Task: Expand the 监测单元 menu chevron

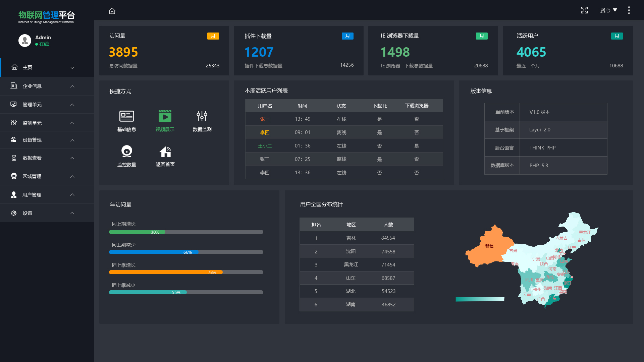Action: point(72,123)
